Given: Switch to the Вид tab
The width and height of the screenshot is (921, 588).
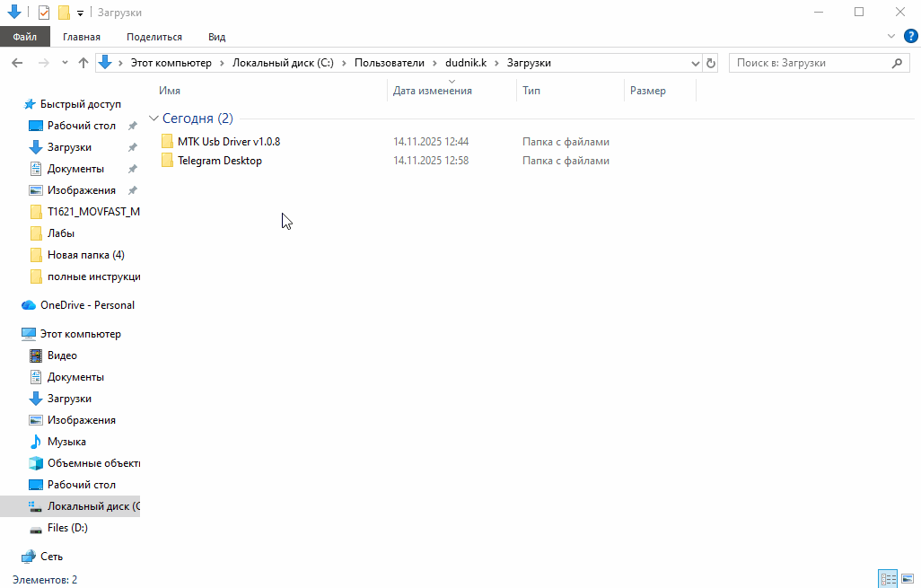Looking at the screenshot, I should pos(216,37).
